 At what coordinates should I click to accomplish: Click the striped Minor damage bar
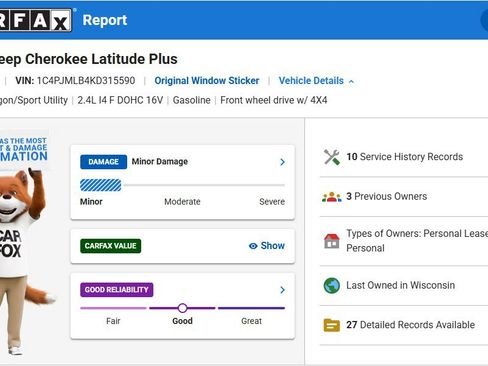[x=101, y=185]
